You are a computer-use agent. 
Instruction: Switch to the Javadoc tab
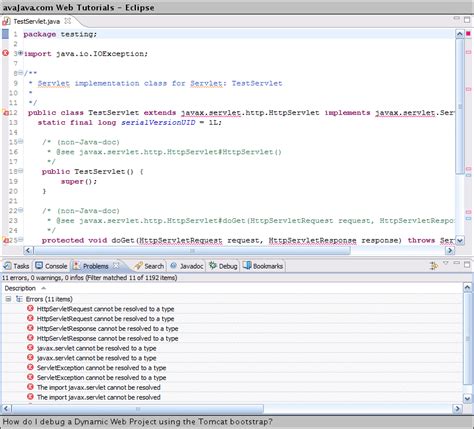pyautogui.click(x=187, y=266)
